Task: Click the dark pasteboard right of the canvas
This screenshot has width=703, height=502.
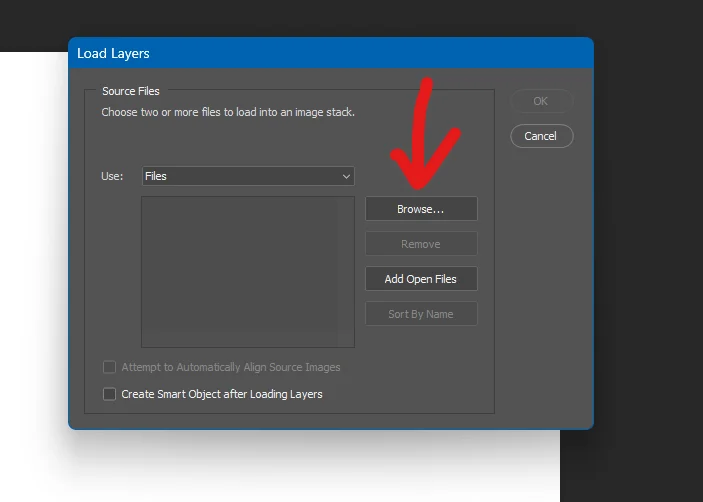Action: (640, 300)
